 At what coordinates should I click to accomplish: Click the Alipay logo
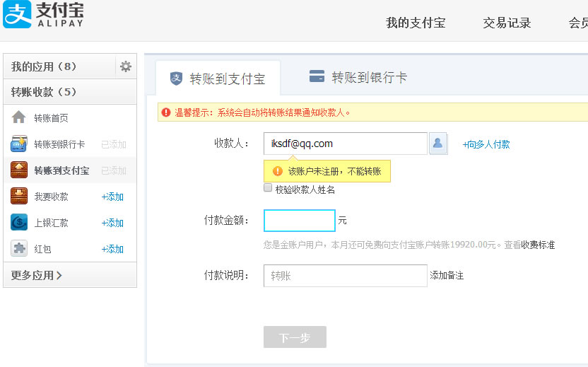[x=43, y=14]
